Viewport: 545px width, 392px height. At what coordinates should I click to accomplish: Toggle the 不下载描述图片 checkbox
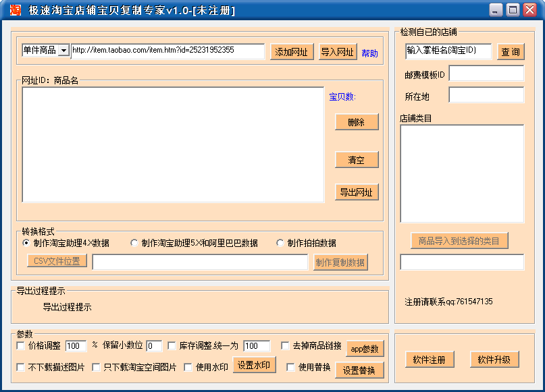(20, 367)
